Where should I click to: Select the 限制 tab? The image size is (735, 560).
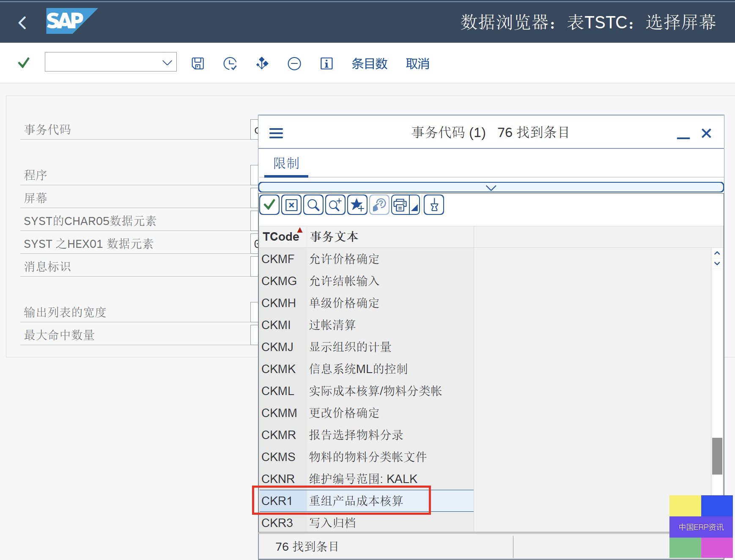tap(286, 164)
